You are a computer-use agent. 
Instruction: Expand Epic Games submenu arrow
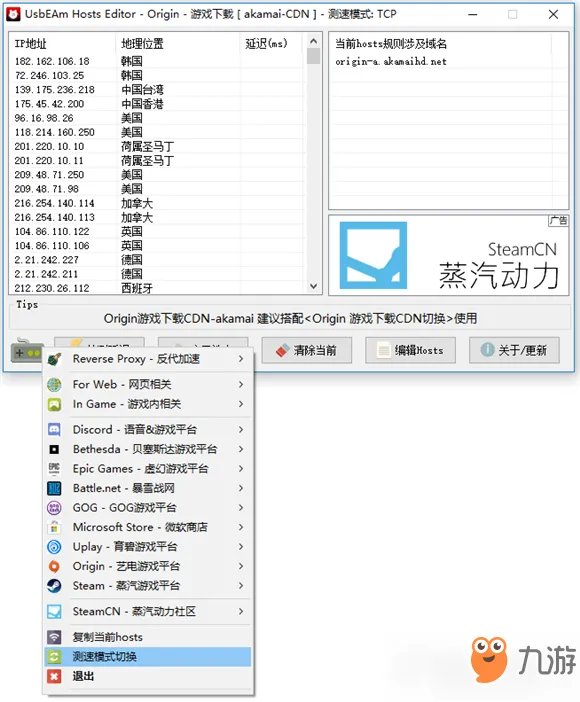241,469
